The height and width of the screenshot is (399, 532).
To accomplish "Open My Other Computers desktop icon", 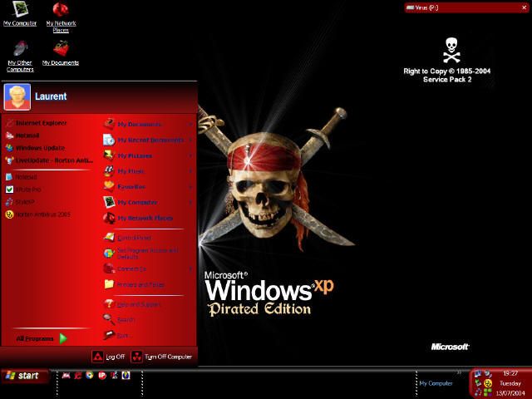I will tap(20, 57).
